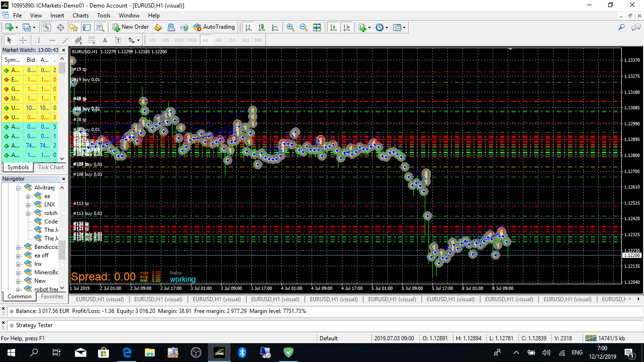Open the Windows Start menu
This screenshot has height=362, width=644.
(x=11, y=353)
